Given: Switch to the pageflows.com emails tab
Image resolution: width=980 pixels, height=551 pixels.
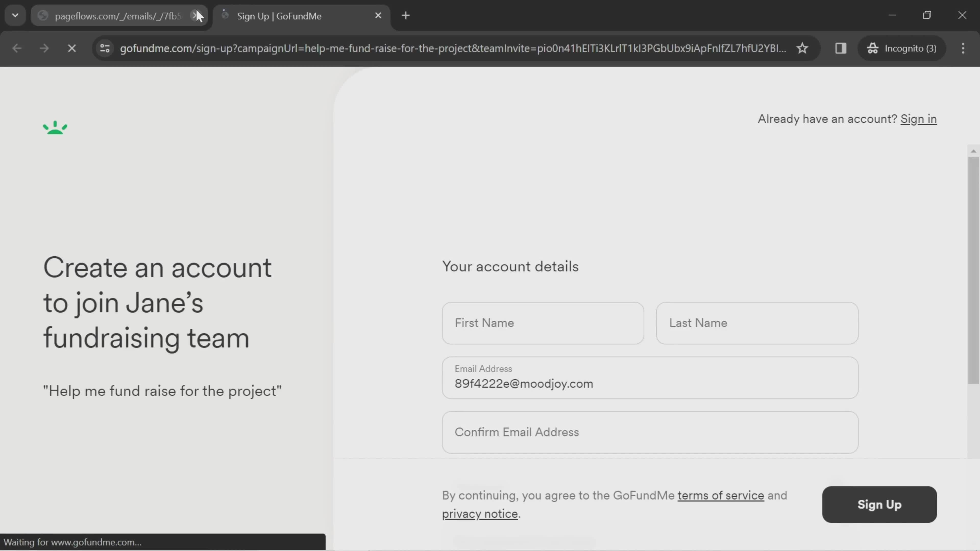Looking at the screenshot, I should [119, 16].
